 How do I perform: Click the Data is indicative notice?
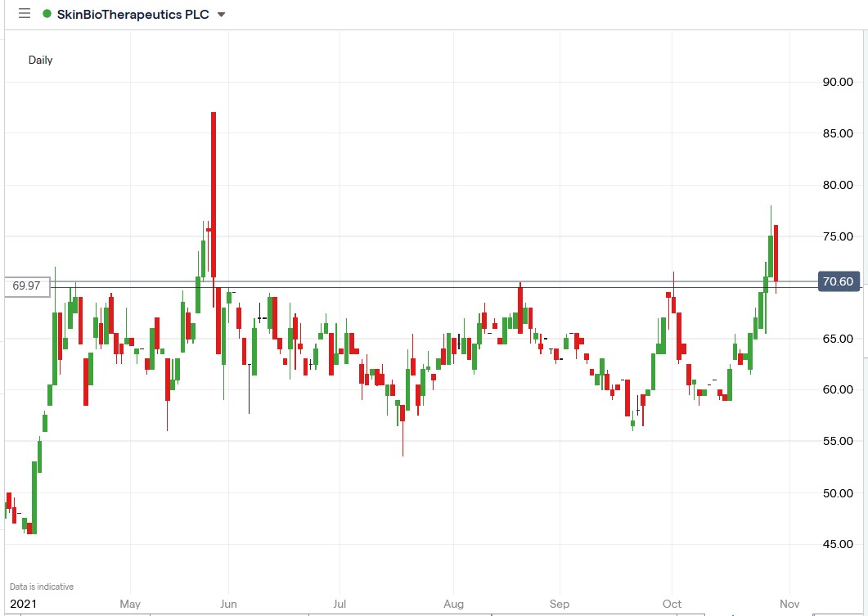pos(41,587)
